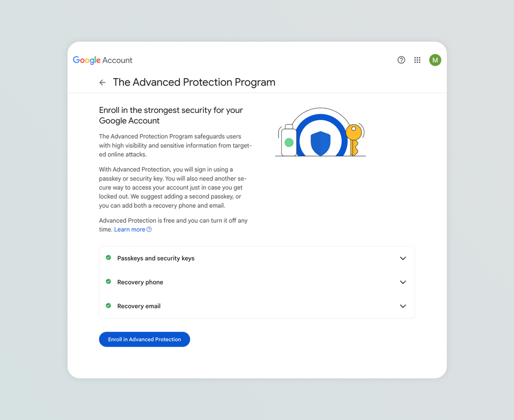
Task: Click the back arrow beside the page title
Action: click(102, 83)
